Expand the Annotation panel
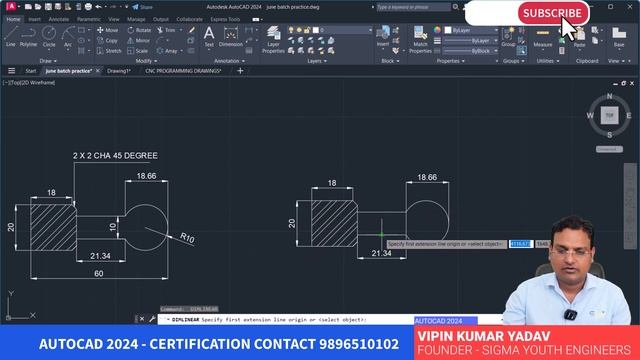Viewport: 640px width, 360px height. point(229,61)
